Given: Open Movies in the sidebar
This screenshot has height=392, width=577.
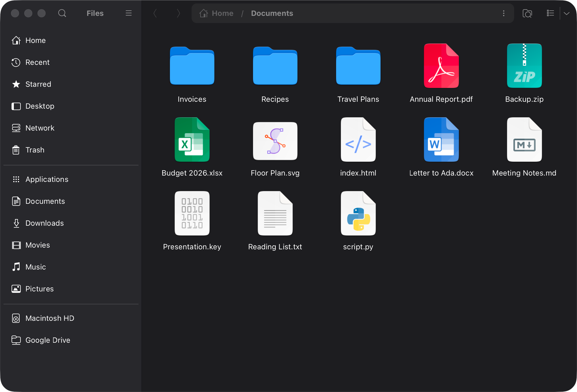Looking at the screenshot, I should [71, 245].
